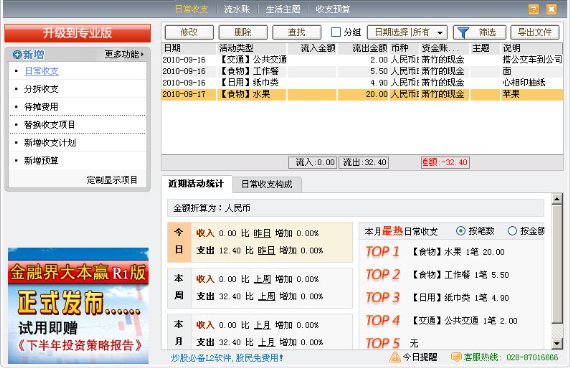570x368 pixels.
Task: Expand the 更多功能 menu arrow
Action: pos(142,55)
